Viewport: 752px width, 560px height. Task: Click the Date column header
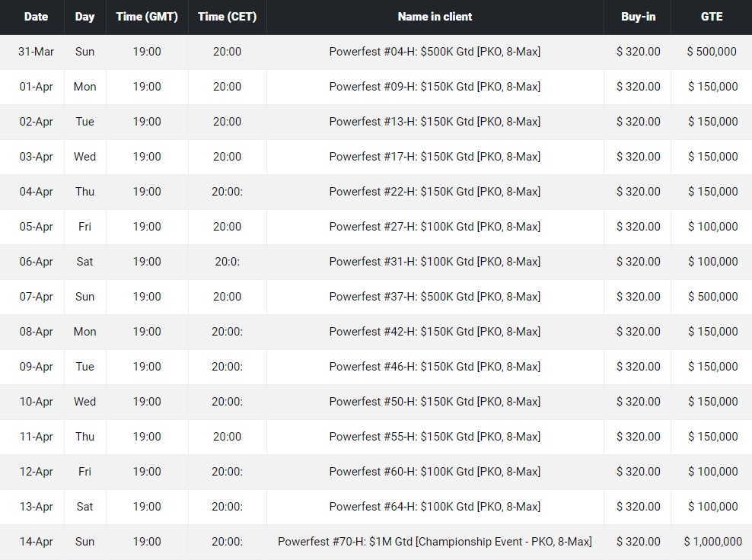36,17
